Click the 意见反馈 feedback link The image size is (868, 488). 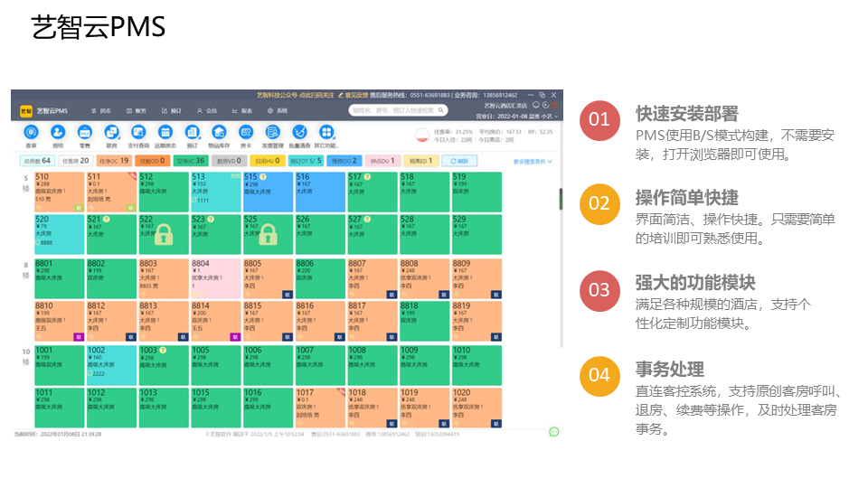[x=354, y=95]
